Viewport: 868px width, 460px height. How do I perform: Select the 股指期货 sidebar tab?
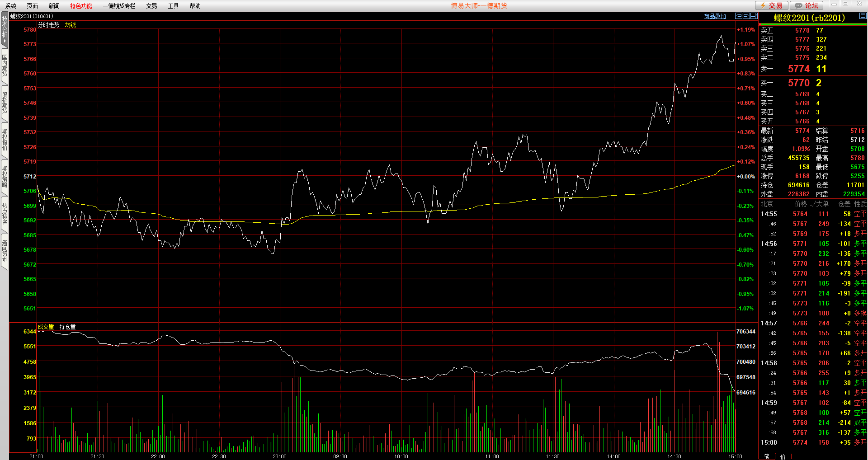pyautogui.click(x=5, y=103)
